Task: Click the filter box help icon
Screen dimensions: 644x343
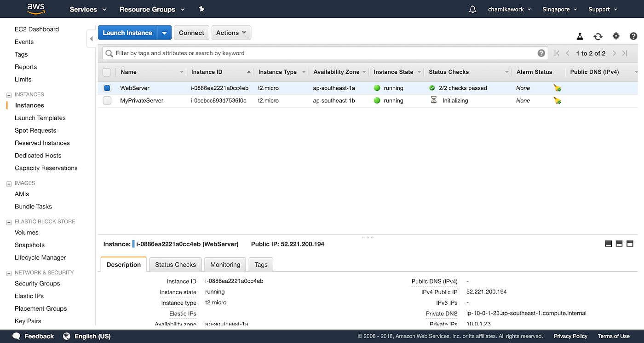Action: tap(541, 53)
